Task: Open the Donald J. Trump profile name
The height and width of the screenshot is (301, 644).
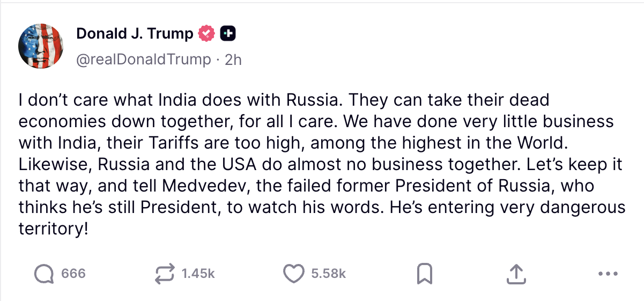Action: click(135, 34)
